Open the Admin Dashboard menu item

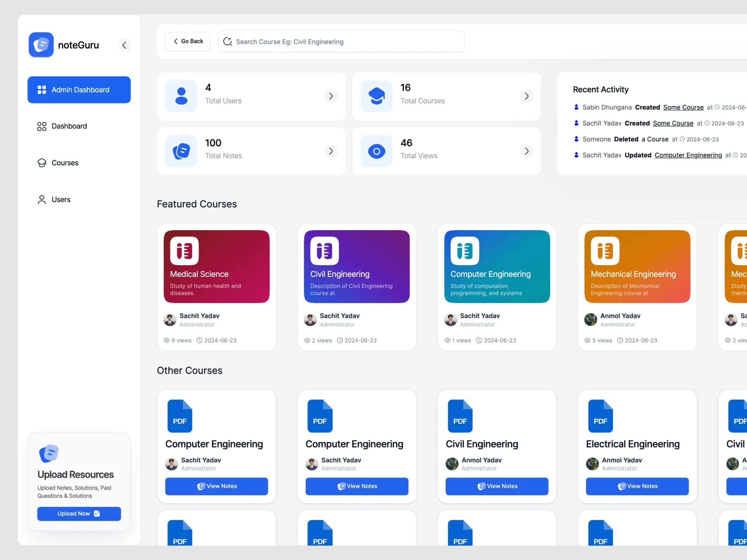click(79, 90)
